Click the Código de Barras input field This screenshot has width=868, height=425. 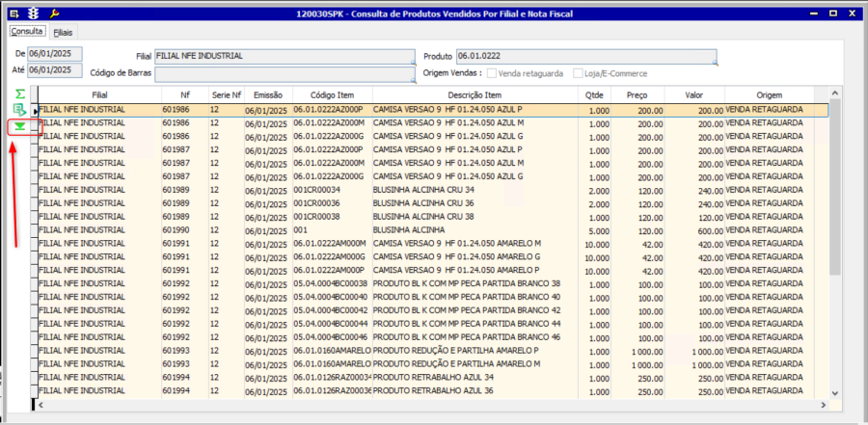[x=285, y=75]
